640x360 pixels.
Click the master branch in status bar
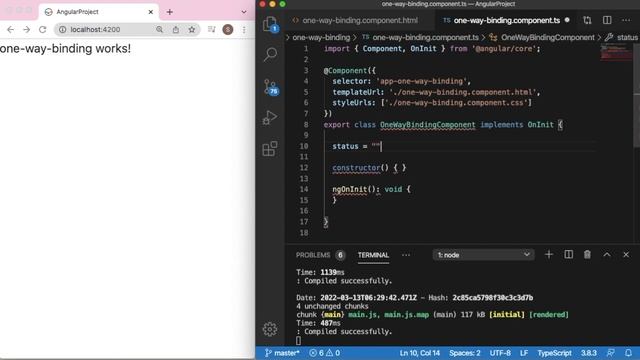point(282,353)
